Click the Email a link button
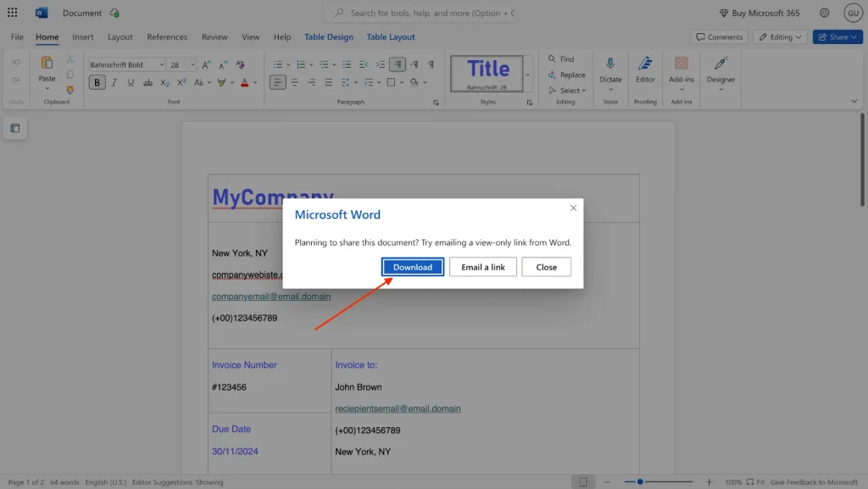Image resolution: width=868 pixels, height=489 pixels. click(x=482, y=266)
